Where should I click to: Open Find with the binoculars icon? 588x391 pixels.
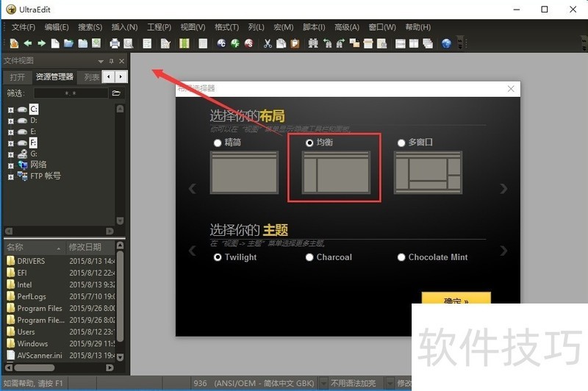click(x=313, y=43)
